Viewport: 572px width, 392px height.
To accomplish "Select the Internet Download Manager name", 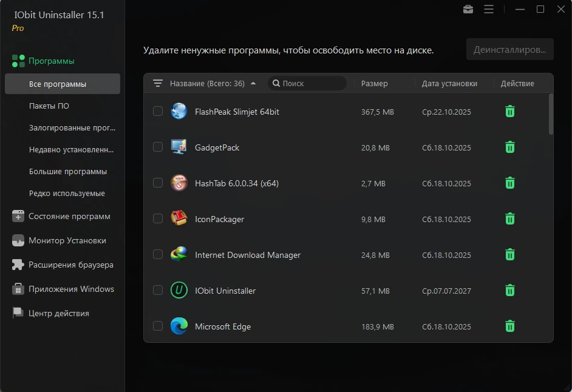I will [248, 255].
